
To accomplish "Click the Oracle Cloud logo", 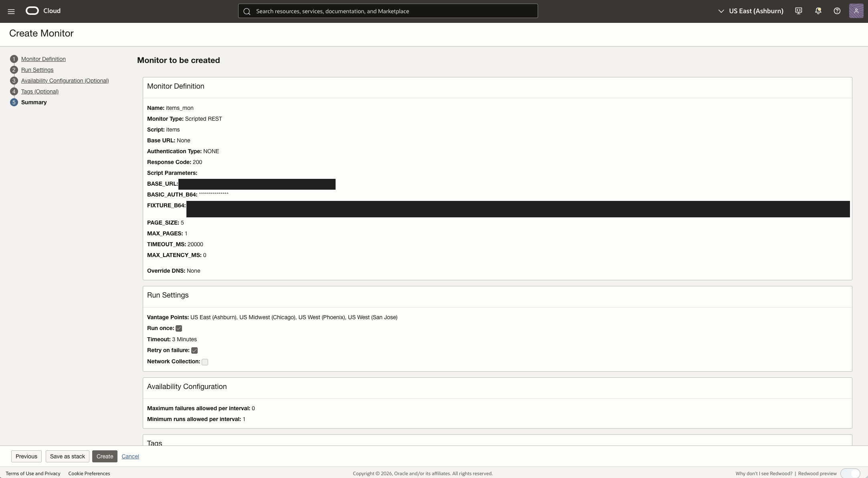I will (43, 11).
